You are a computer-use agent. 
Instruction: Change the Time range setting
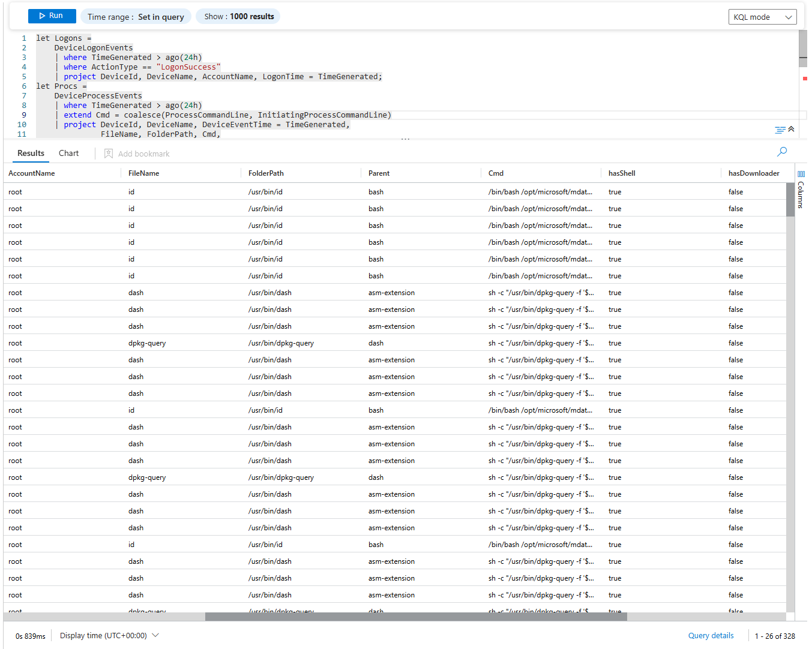tap(136, 17)
